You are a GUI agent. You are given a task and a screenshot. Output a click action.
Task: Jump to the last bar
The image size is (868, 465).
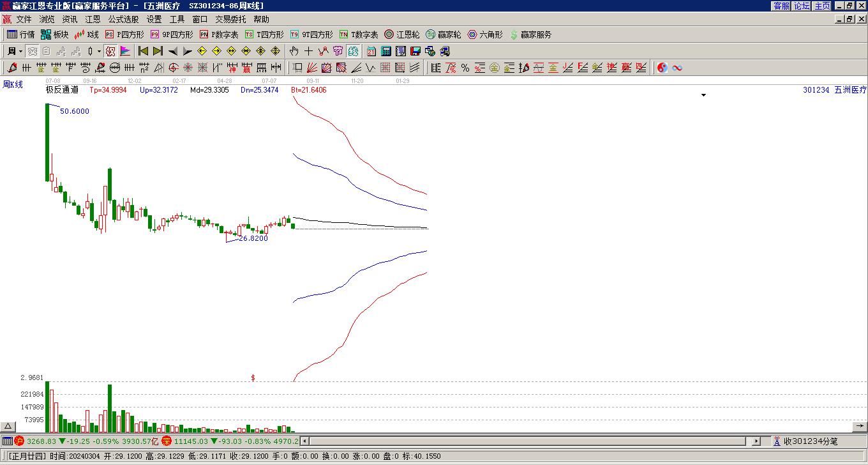pos(158,51)
